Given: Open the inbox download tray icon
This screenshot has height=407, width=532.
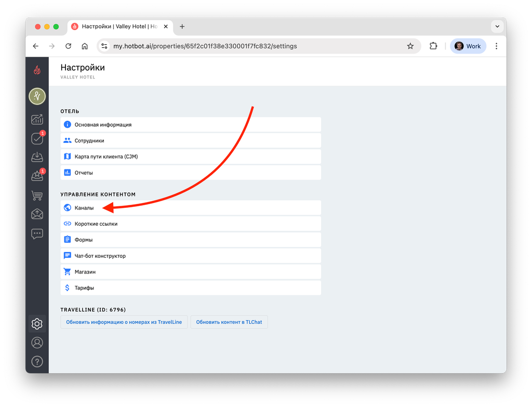Looking at the screenshot, I should coord(37,157).
